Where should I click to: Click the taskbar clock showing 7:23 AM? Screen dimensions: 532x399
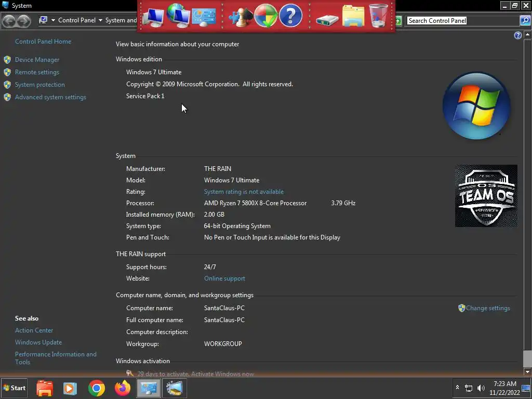pyautogui.click(x=504, y=388)
